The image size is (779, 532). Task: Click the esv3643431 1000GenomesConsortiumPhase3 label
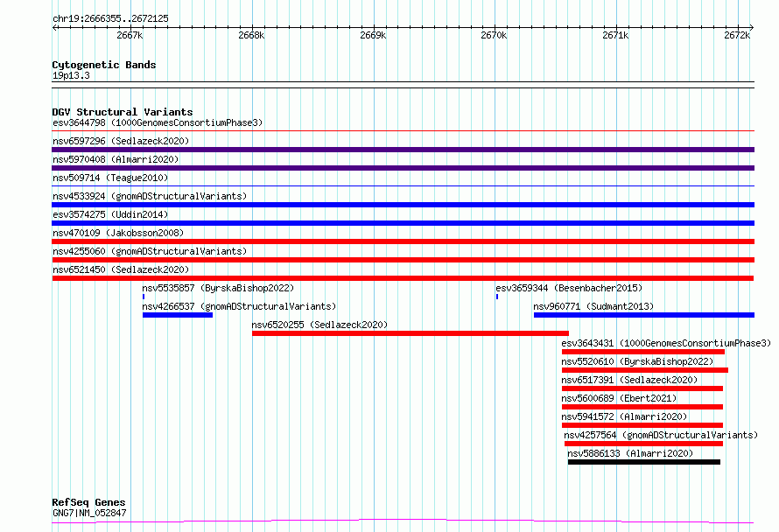pos(666,343)
